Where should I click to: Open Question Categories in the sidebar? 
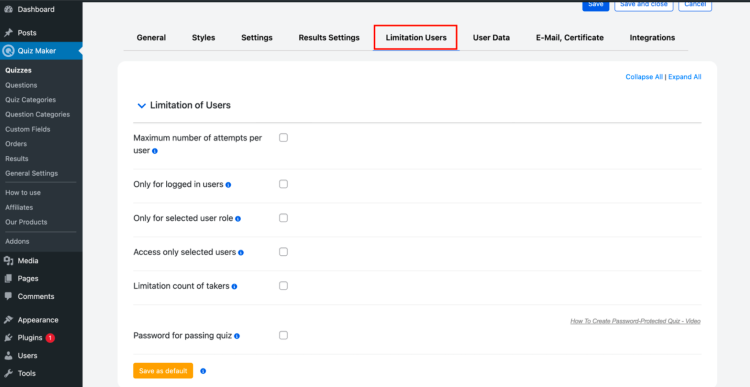[37, 114]
